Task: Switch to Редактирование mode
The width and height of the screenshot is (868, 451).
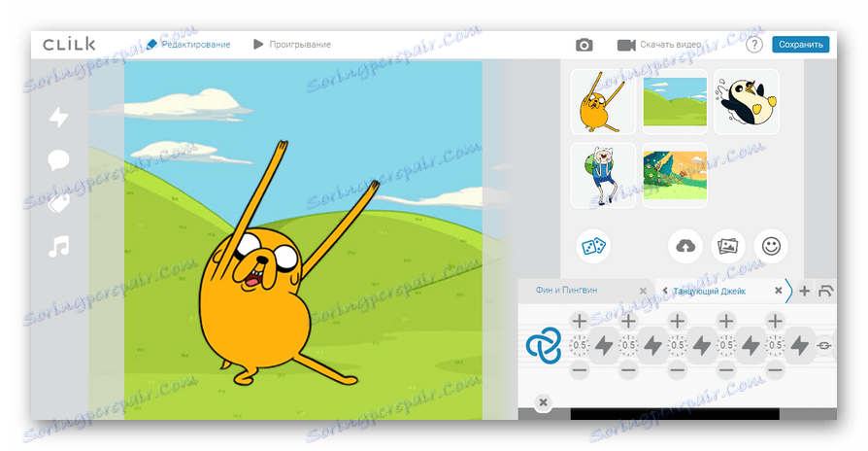Action: pyautogui.click(x=188, y=45)
